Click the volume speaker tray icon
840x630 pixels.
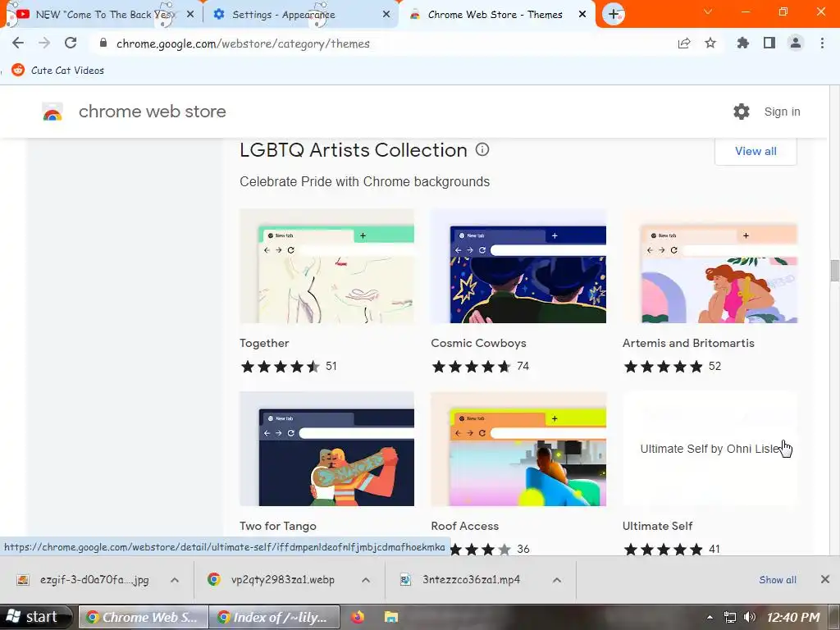[750, 617]
